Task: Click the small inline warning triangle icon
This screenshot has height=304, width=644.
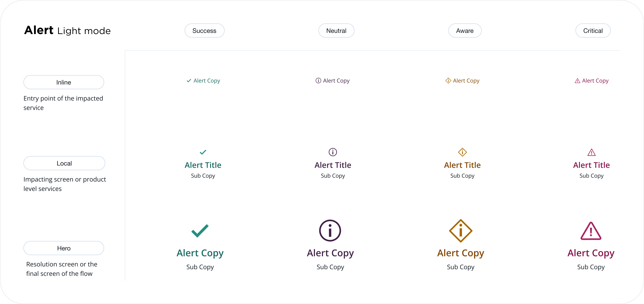Action: 577,81
